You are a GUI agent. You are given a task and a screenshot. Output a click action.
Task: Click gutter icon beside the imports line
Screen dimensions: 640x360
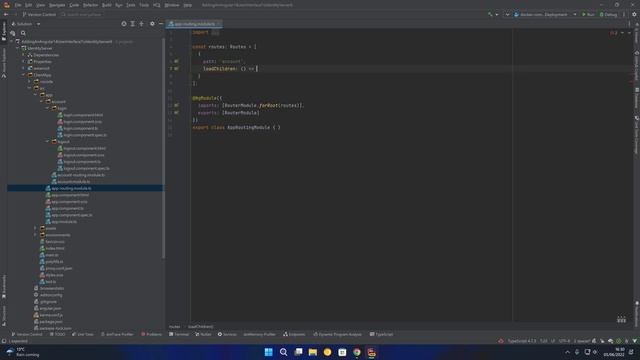[176, 105]
